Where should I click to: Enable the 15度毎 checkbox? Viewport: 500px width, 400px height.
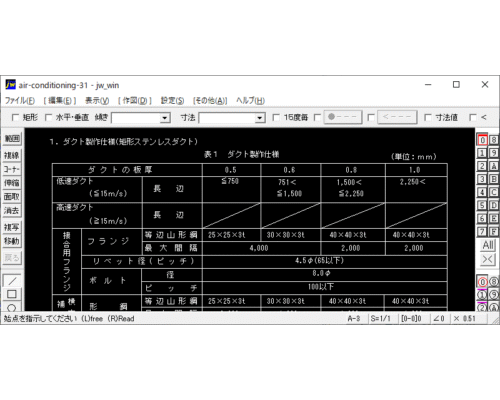(276, 117)
